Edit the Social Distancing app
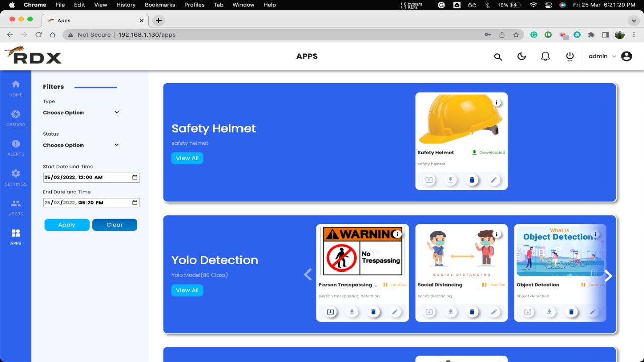Screen dimensions: 644x362 494,312
